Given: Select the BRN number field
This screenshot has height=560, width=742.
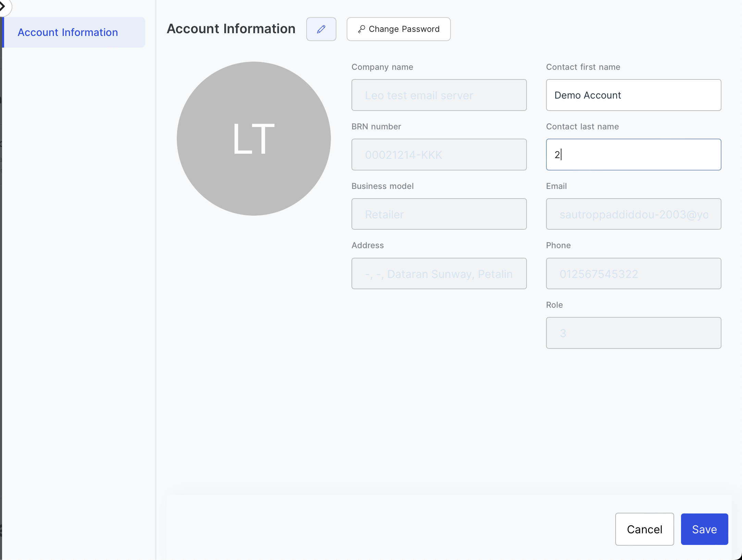Looking at the screenshot, I should [438, 155].
